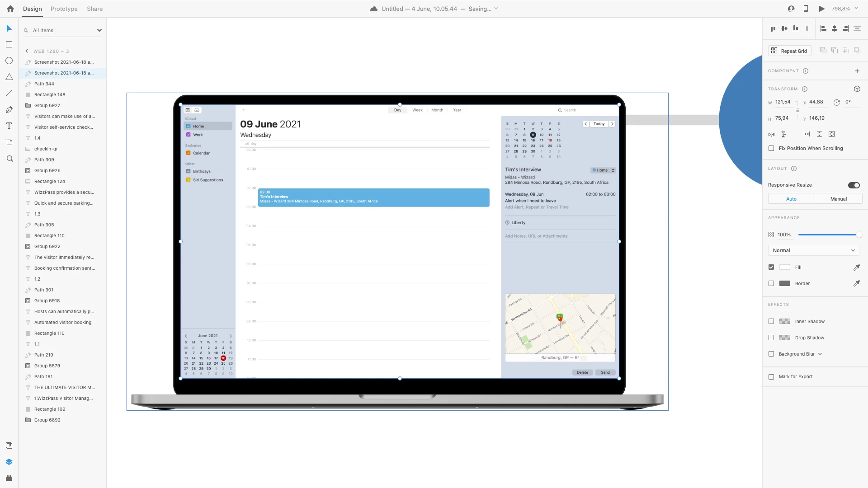The image size is (868, 488).
Task: Select the Text tool
Action: 9,126
